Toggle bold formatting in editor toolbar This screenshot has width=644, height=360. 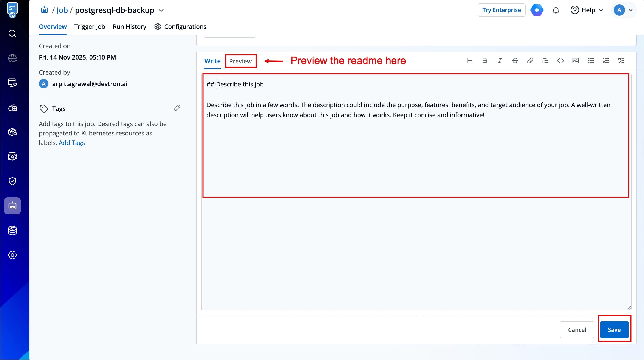485,61
